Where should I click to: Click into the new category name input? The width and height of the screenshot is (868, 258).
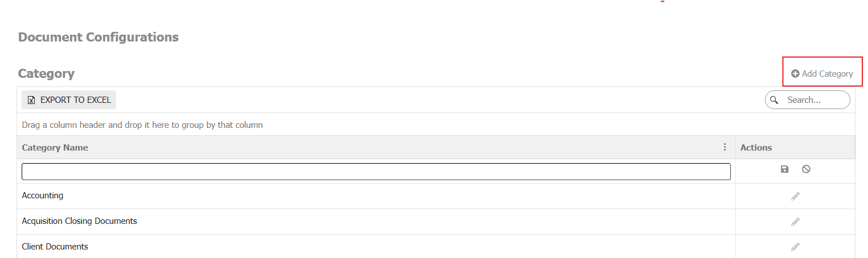point(376,172)
